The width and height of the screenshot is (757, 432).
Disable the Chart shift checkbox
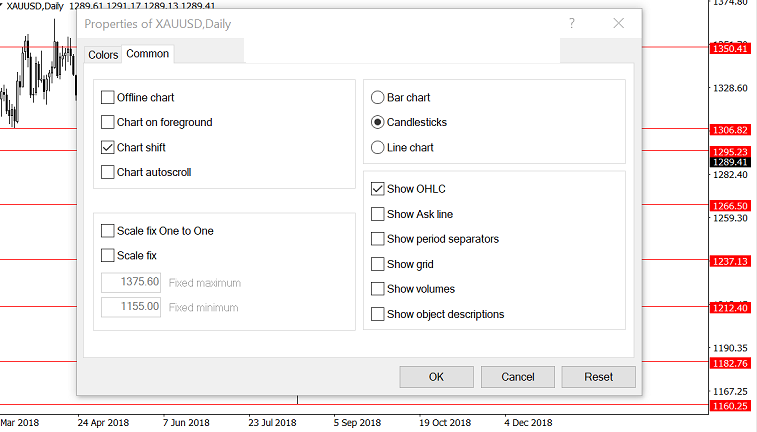(108, 148)
